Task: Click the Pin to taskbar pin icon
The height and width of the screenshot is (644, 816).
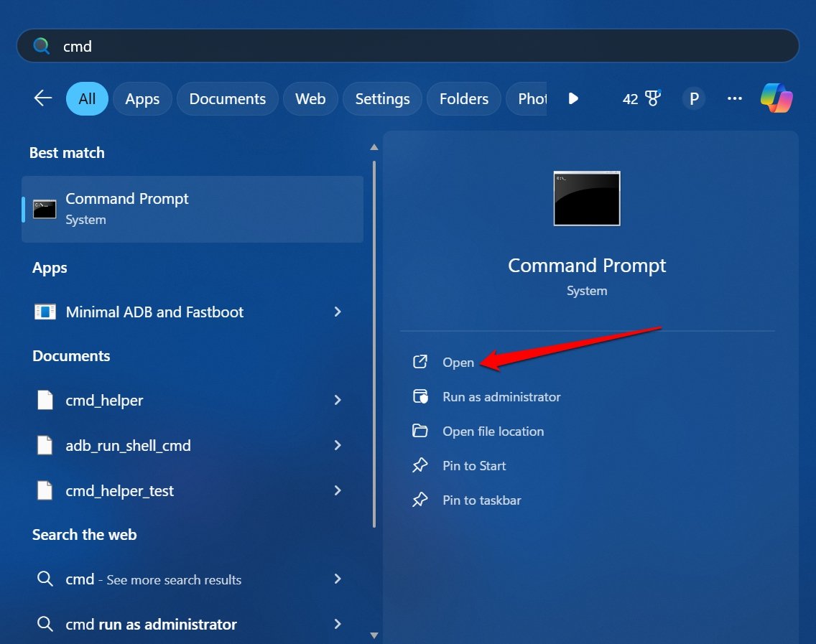Action: 420,500
